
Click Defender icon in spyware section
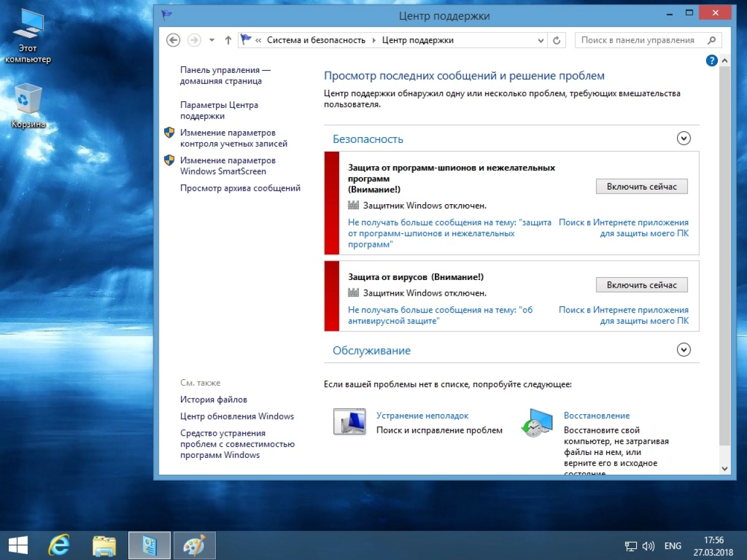[x=354, y=205]
